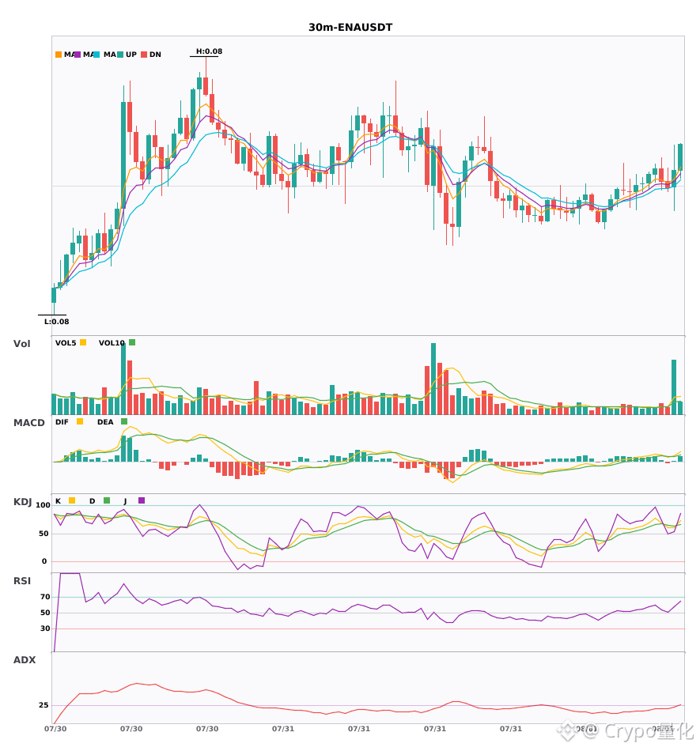Image resolution: width=700 pixels, height=751 pixels.
Task: Click the KDJ 0 axis value
Action: click(x=44, y=560)
